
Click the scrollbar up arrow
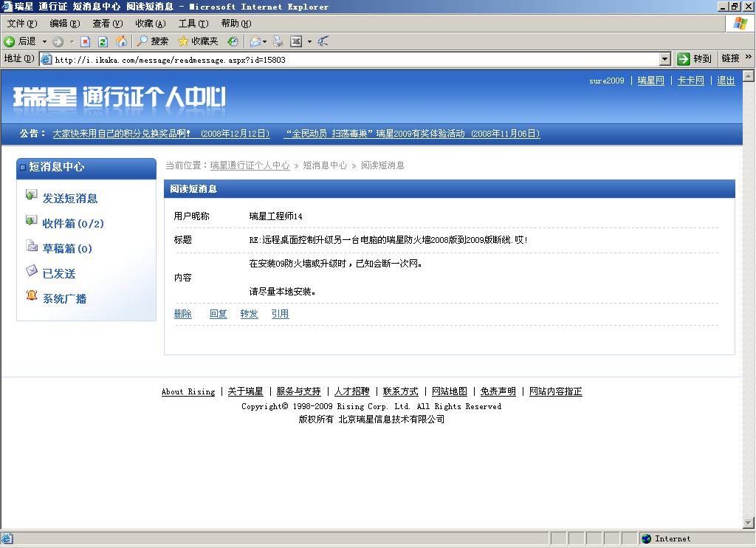pos(749,76)
